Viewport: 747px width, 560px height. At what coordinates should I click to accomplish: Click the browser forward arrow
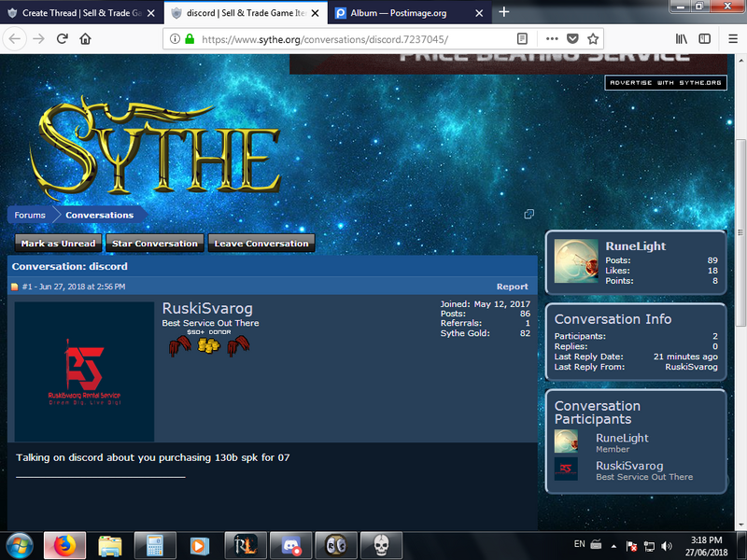click(38, 38)
